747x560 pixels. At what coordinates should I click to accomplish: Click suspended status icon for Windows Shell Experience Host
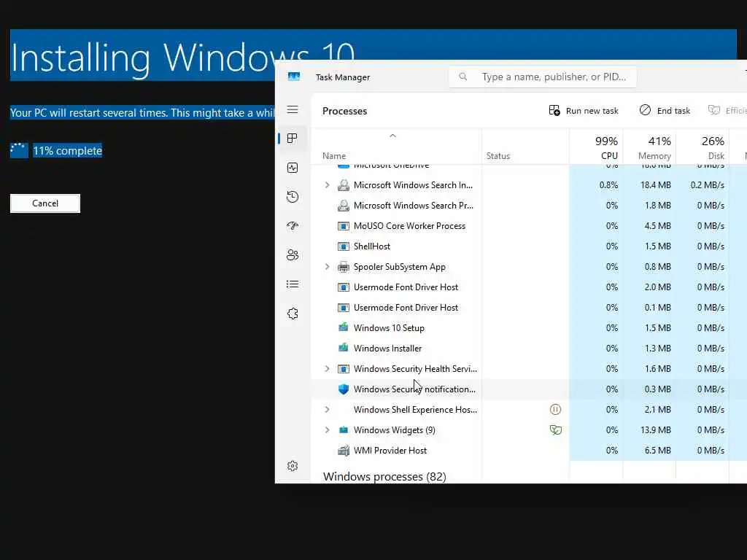[x=555, y=410]
